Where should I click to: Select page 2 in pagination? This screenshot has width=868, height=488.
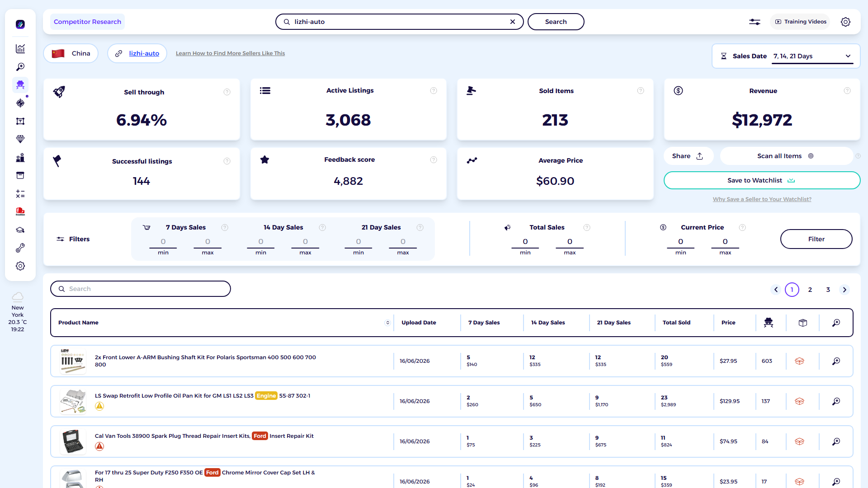810,290
